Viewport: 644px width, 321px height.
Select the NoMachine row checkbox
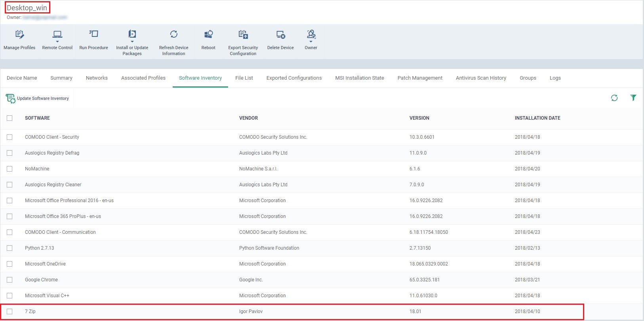[x=10, y=169]
